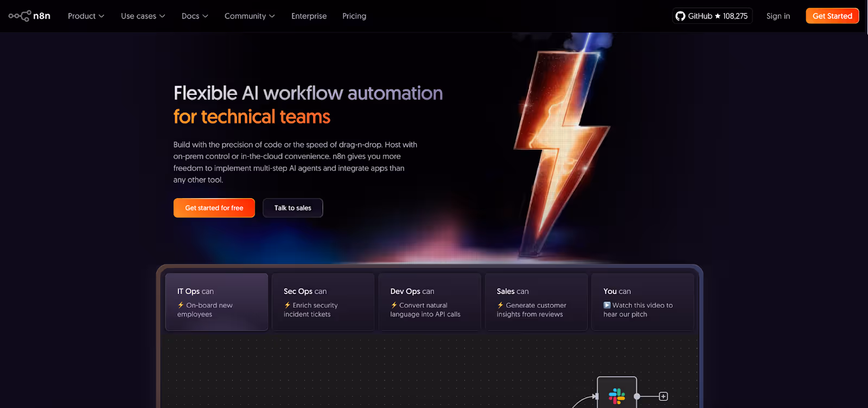Viewport: 868px width, 408px height.
Task: Expand the Product menu chevron
Action: [101, 16]
